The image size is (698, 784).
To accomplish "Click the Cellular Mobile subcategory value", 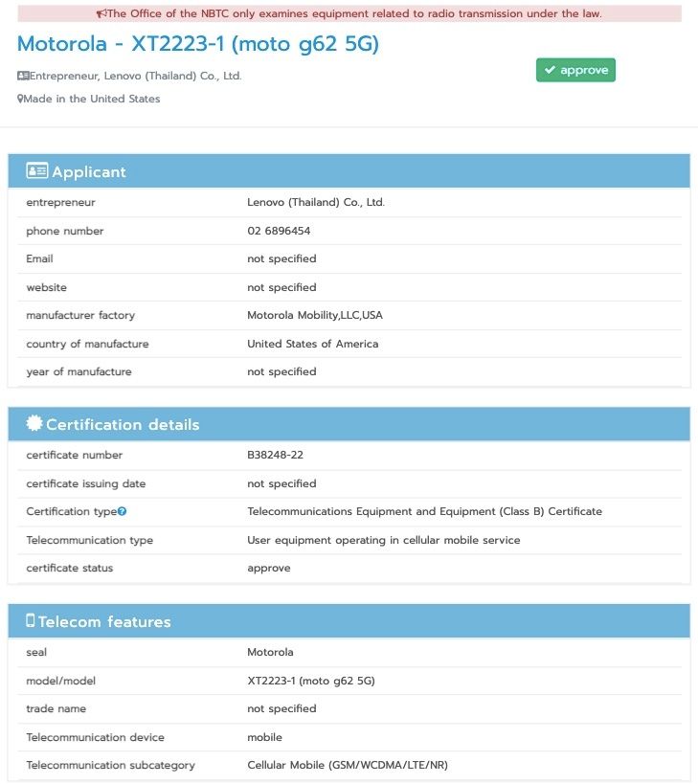I will coord(348,765).
